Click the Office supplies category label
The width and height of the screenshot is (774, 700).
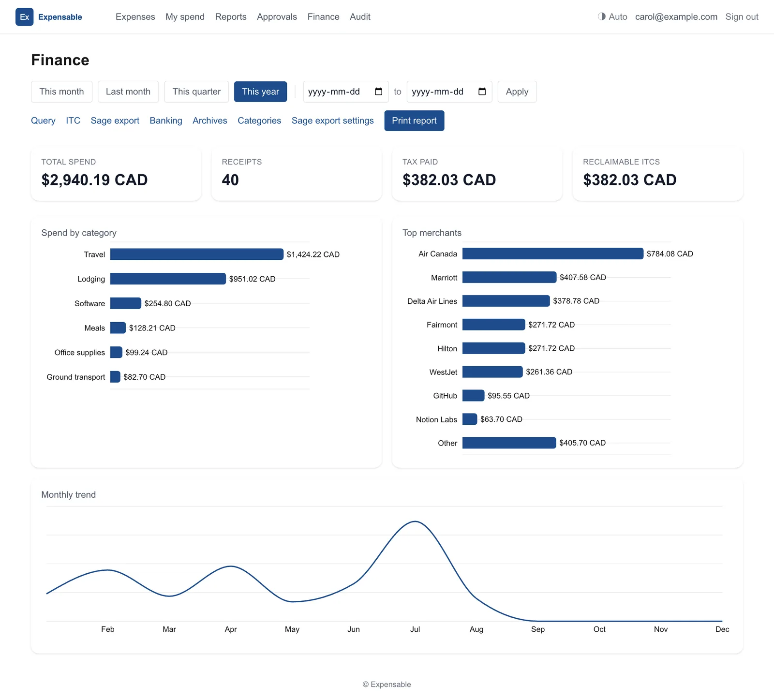click(80, 353)
